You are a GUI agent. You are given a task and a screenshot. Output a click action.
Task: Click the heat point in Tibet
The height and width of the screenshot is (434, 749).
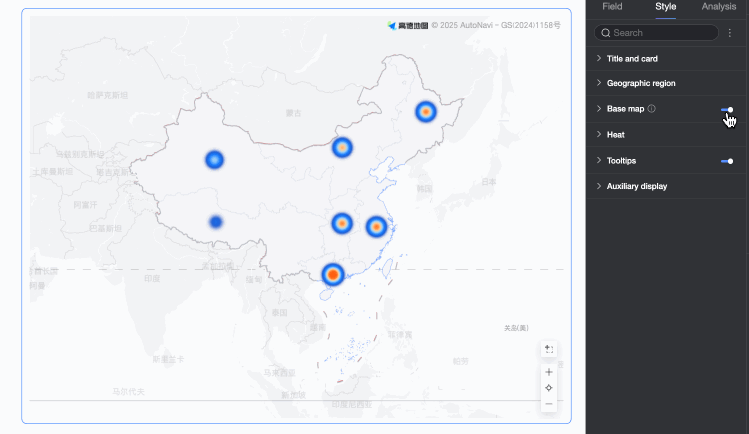[x=216, y=222]
